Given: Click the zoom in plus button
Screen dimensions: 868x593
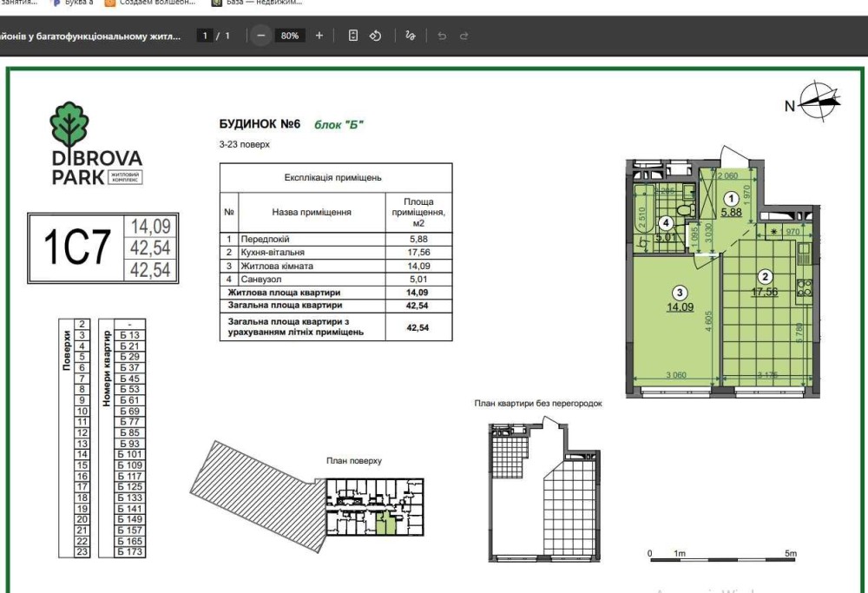Looking at the screenshot, I should [x=319, y=36].
